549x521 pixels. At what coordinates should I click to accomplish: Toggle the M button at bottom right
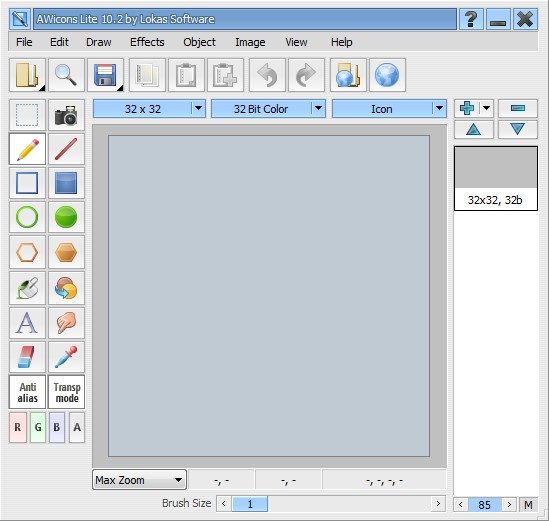click(x=528, y=505)
